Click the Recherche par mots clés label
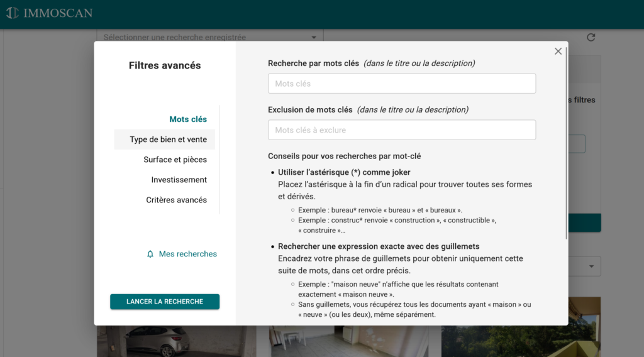Image resolution: width=644 pixels, height=357 pixels. pos(313,63)
